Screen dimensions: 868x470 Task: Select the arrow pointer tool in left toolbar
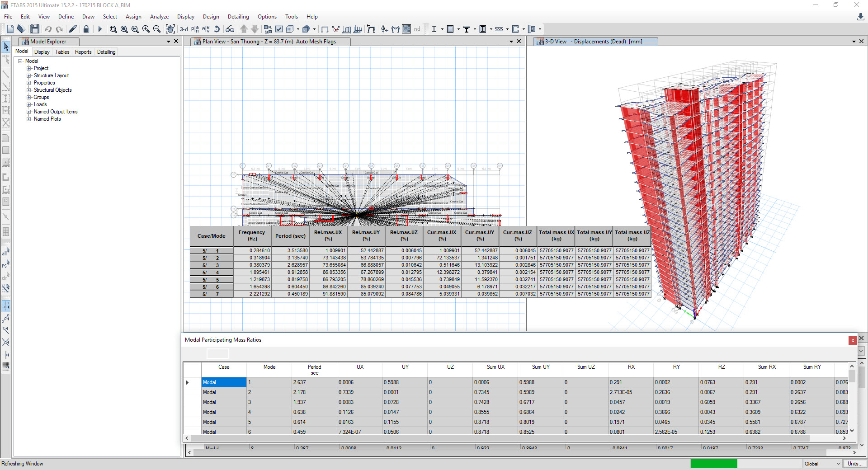tap(6, 47)
